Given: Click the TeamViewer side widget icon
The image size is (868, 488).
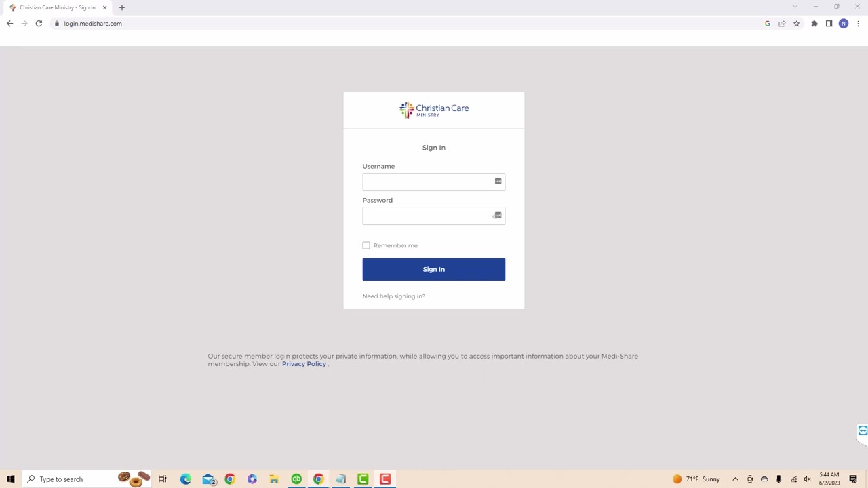Looking at the screenshot, I should coord(863,431).
